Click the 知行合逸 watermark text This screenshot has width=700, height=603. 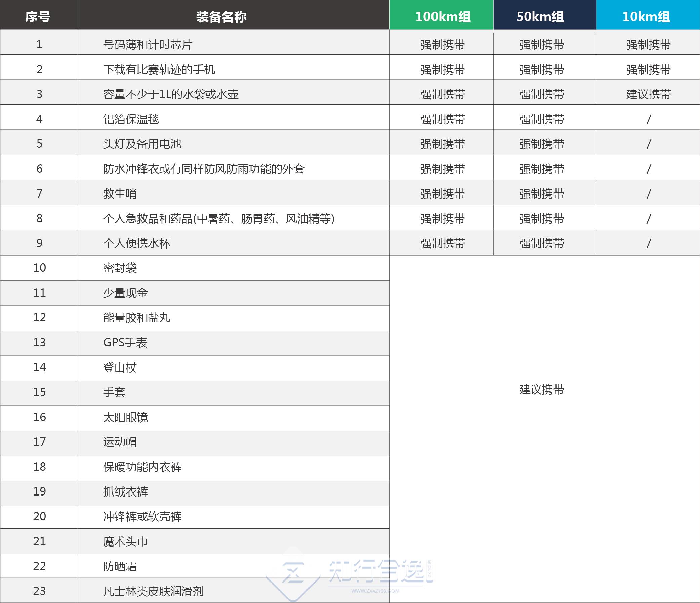(x=376, y=571)
